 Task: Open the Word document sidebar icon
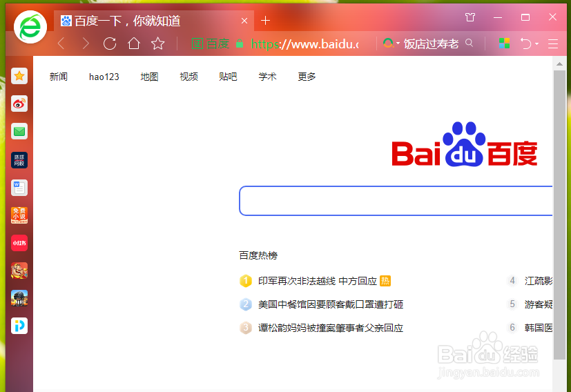coord(19,188)
